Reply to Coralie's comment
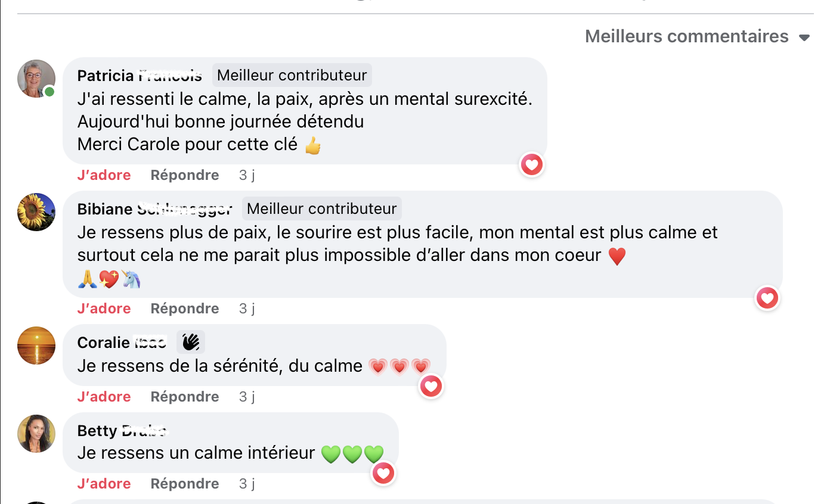Image resolution: width=830 pixels, height=504 pixels. (x=185, y=397)
